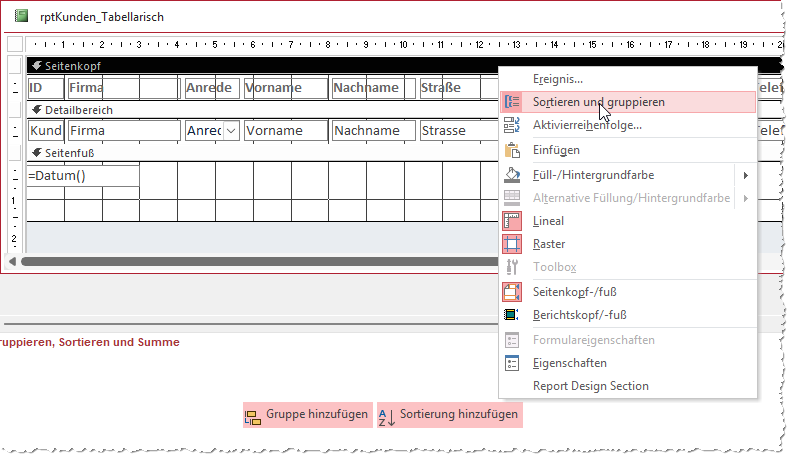Click the Einfügen clipboard icon
This screenshot has width=790, height=459.
pos(512,150)
